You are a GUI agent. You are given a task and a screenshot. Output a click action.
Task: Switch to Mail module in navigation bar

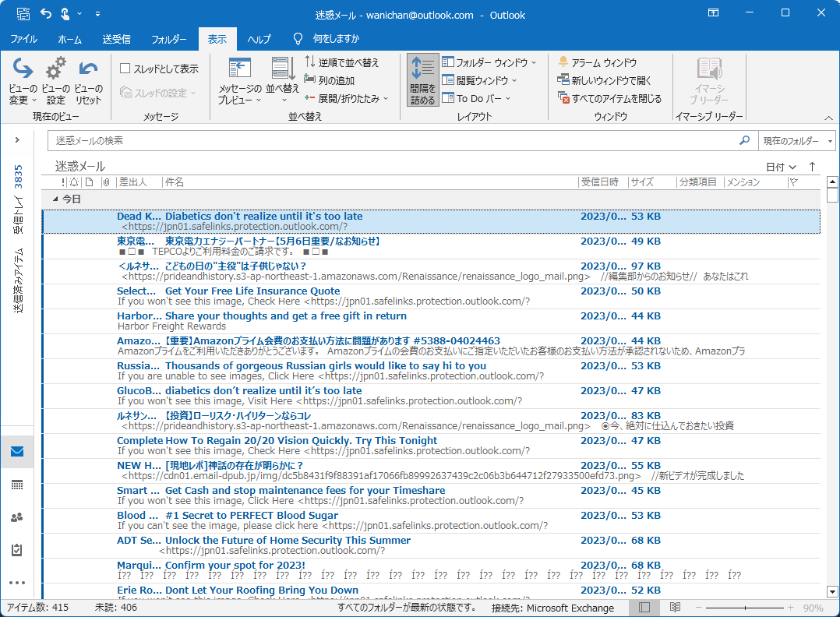click(17, 452)
